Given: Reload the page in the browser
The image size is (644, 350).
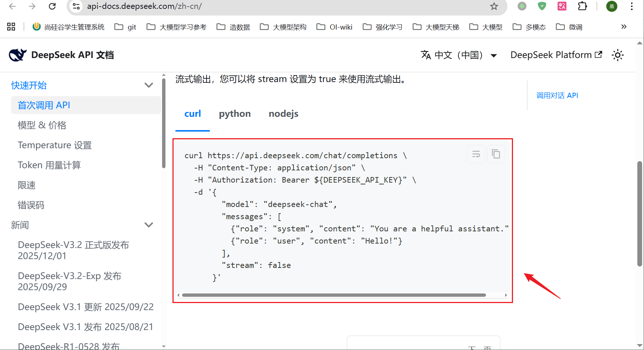Looking at the screenshot, I should pos(52,6).
